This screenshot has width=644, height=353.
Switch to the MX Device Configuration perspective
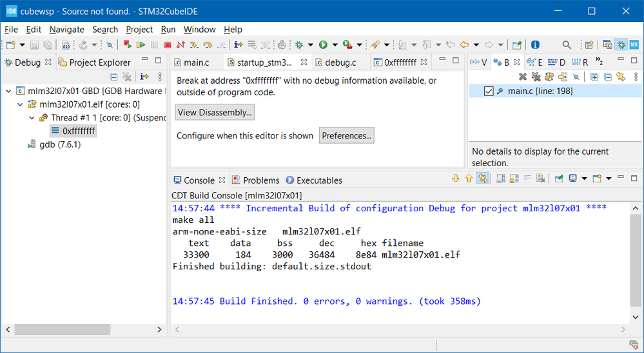[x=634, y=44]
